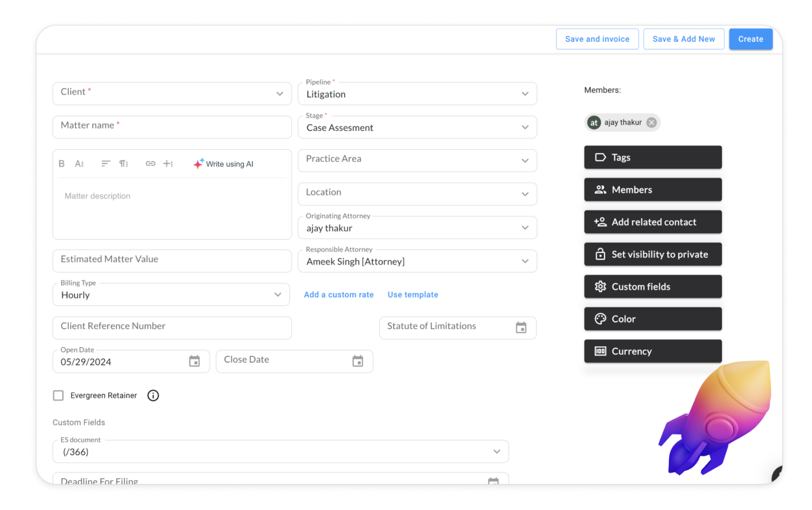This screenshot has height=510, width=812.
Task: Open the Custom fields side option
Action: 652,286
